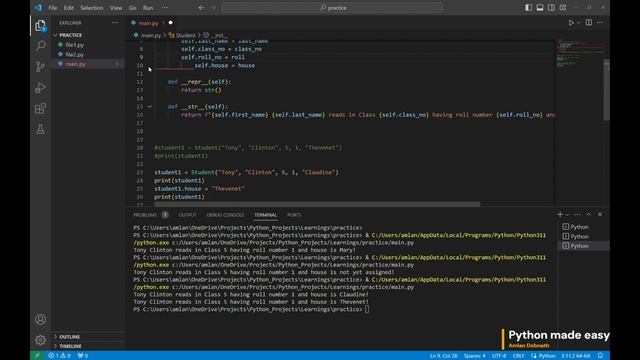
Task: Open the Go menu
Action: pyautogui.click(x=132, y=8)
